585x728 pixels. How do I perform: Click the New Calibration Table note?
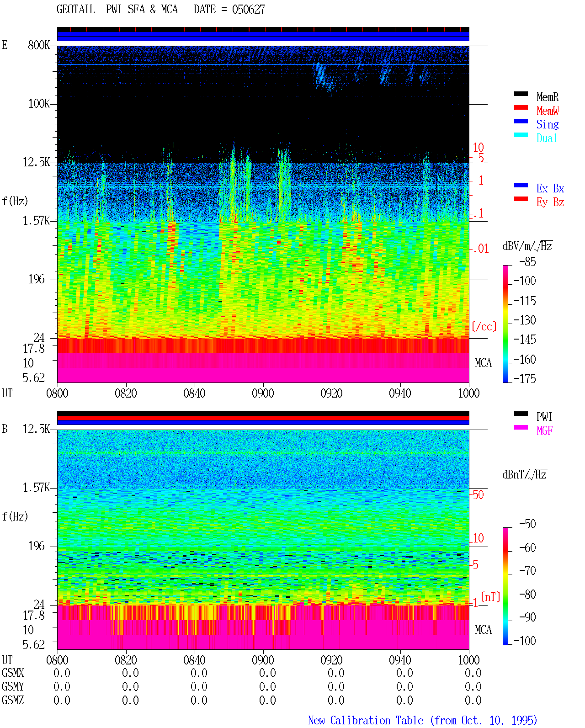(x=423, y=721)
